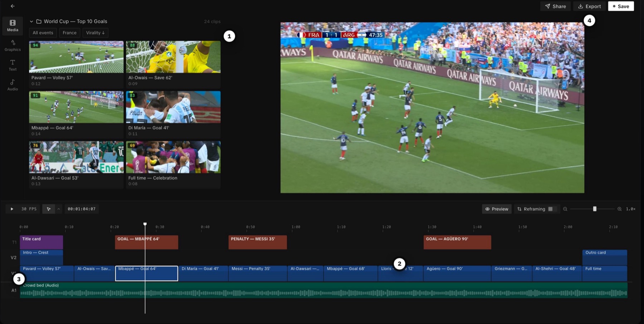Select Al-Dawsari timeline clip on V1
This screenshot has height=324, width=644.
click(306, 273)
